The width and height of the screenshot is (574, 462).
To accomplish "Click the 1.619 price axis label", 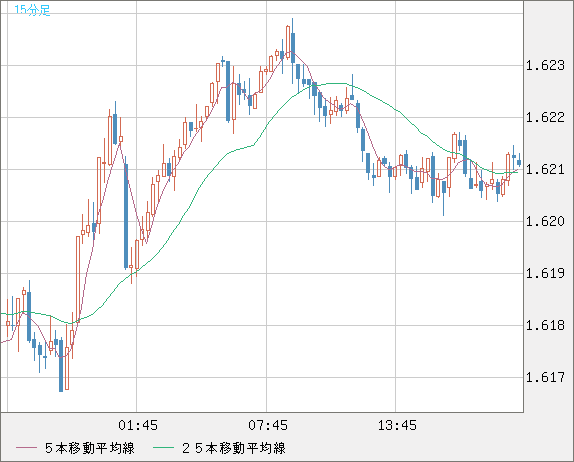I will click(x=545, y=273).
